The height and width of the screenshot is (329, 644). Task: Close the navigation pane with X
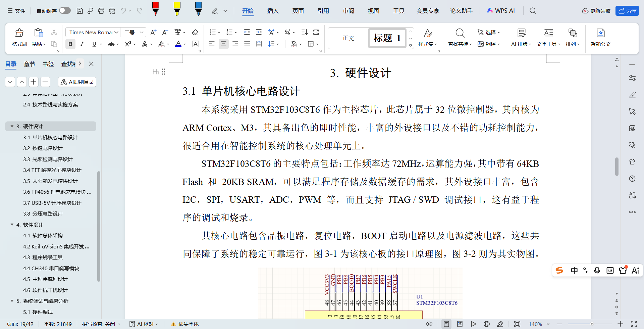91,64
